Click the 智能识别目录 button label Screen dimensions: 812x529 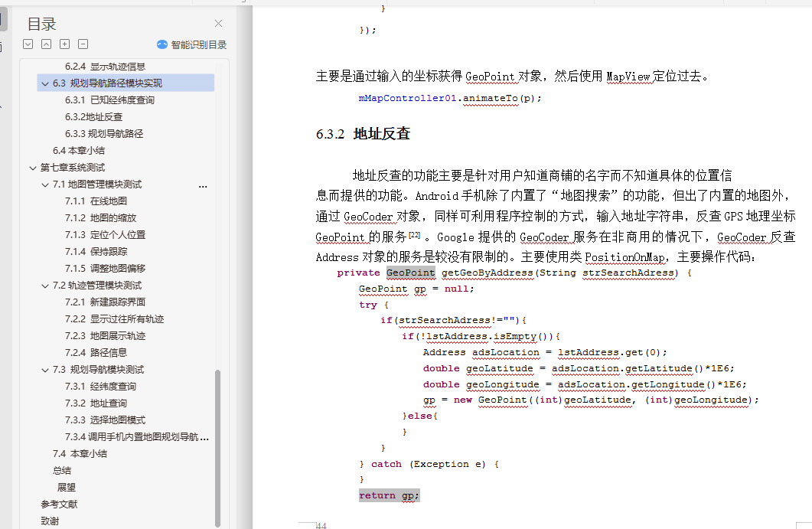pos(199,44)
